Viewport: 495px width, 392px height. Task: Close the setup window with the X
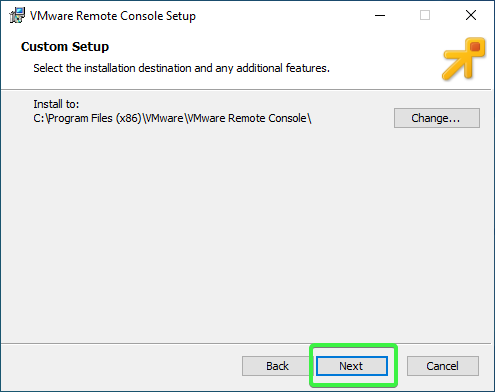click(x=471, y=15)
